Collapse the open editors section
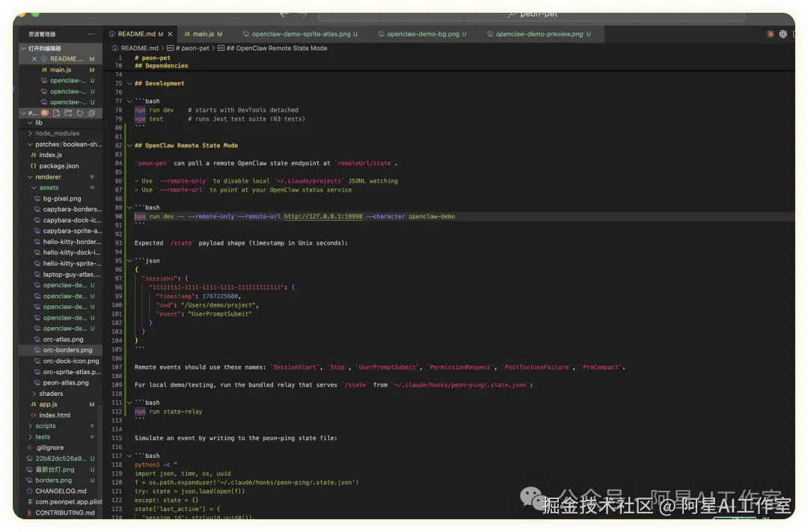808x532 pixels. [23, 48]
